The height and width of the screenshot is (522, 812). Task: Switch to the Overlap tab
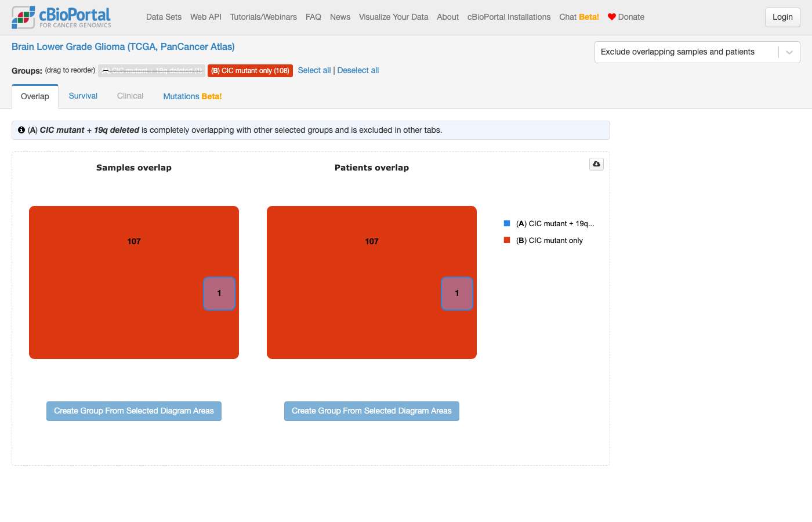35,96
